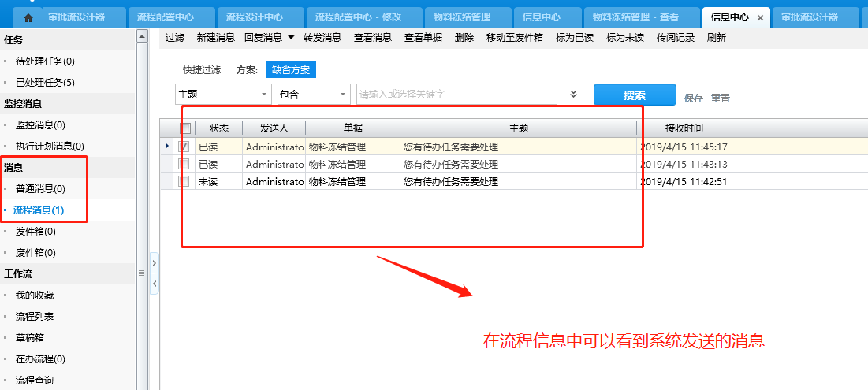Open 发件箱(0) sidebar item

35,231
